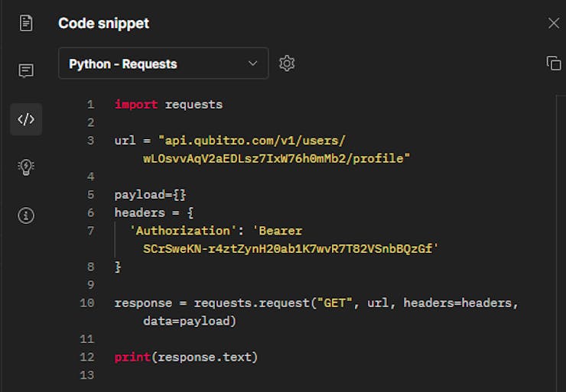Open the lightbulb related collections icon
Image resolution: width=566 pixels, height=392 pixels.
click(x=26, y=167)
